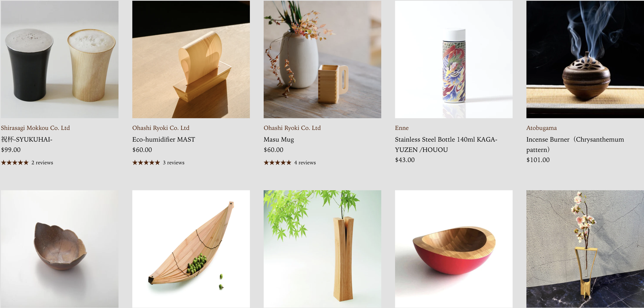Visit the Atobugama vendor link
This screenshot has height=308, width=644.
click(x=541, y=128)
